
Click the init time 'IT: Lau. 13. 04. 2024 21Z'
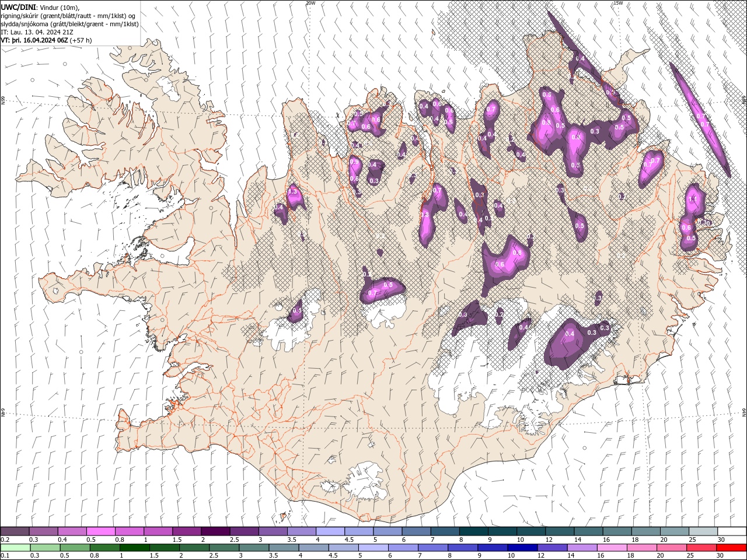pos(37,32)
